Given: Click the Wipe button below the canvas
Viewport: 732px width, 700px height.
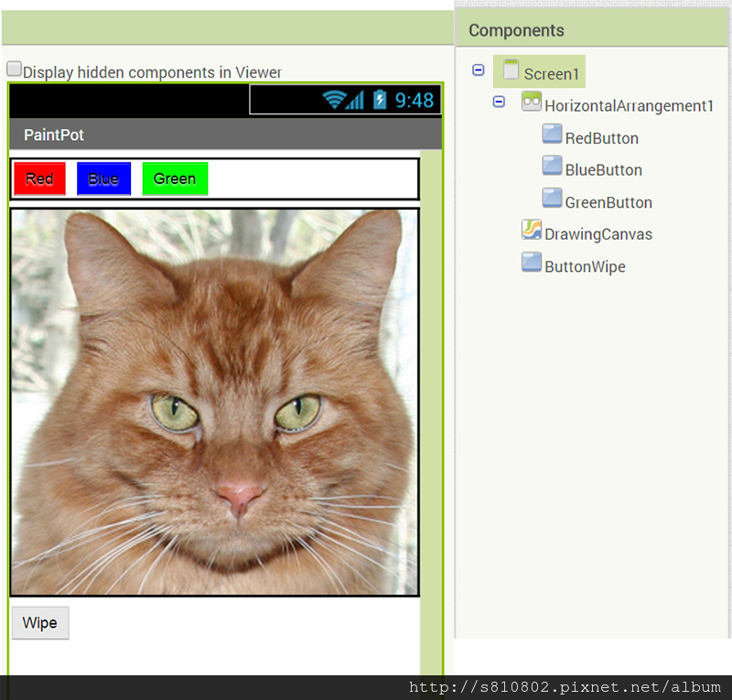Looking at the screenshot, I should (x=40, y=623).
